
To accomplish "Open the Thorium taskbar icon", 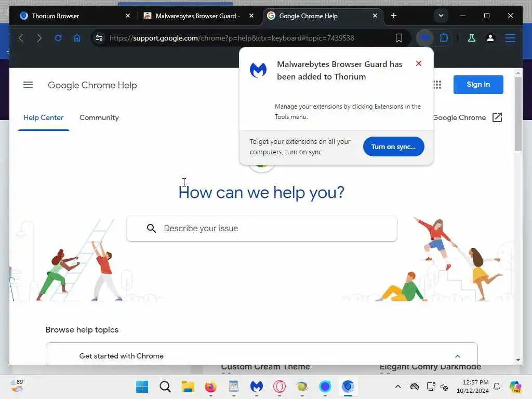I will pos(348,387).
